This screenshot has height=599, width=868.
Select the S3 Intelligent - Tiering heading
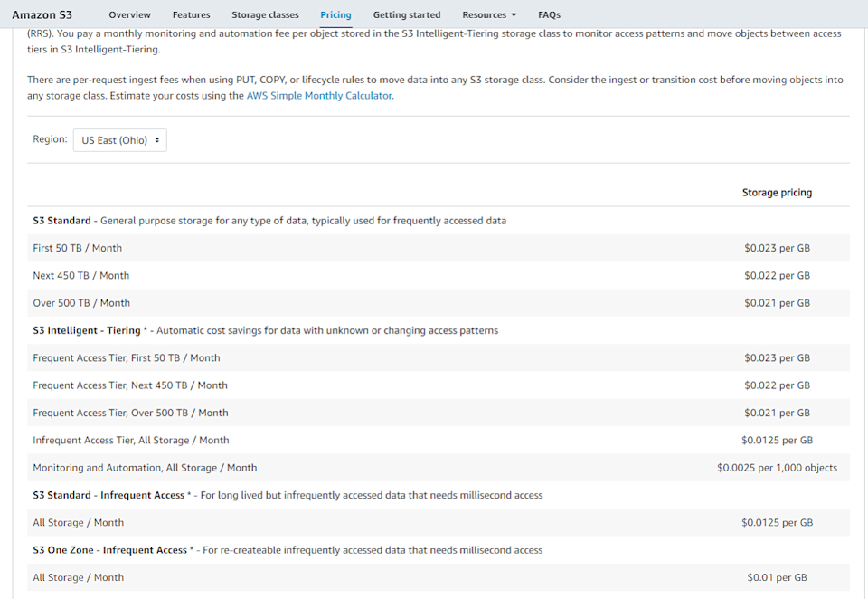tap(87, 330)
